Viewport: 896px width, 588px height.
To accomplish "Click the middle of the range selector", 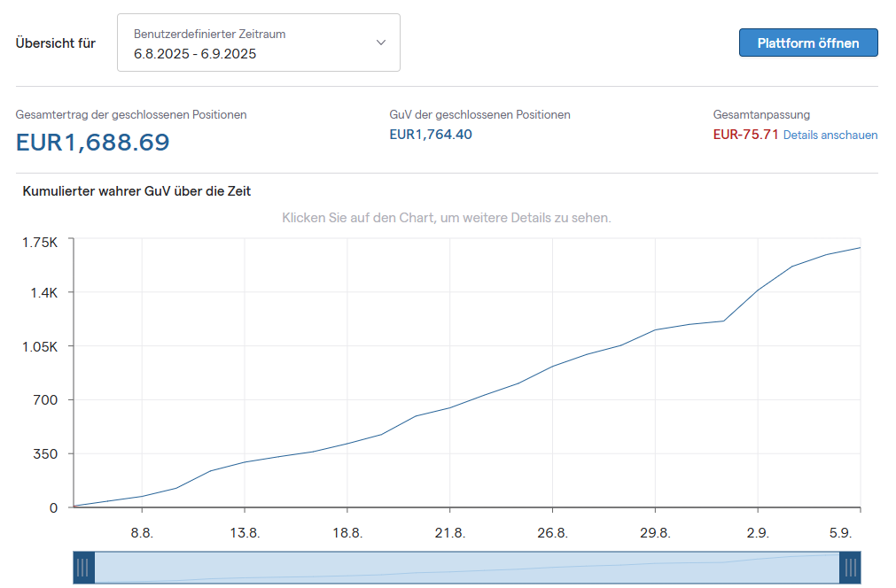I will click(466, 568).
